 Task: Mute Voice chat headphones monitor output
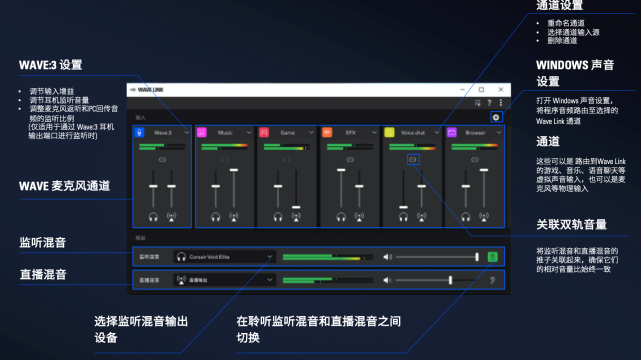403,217
